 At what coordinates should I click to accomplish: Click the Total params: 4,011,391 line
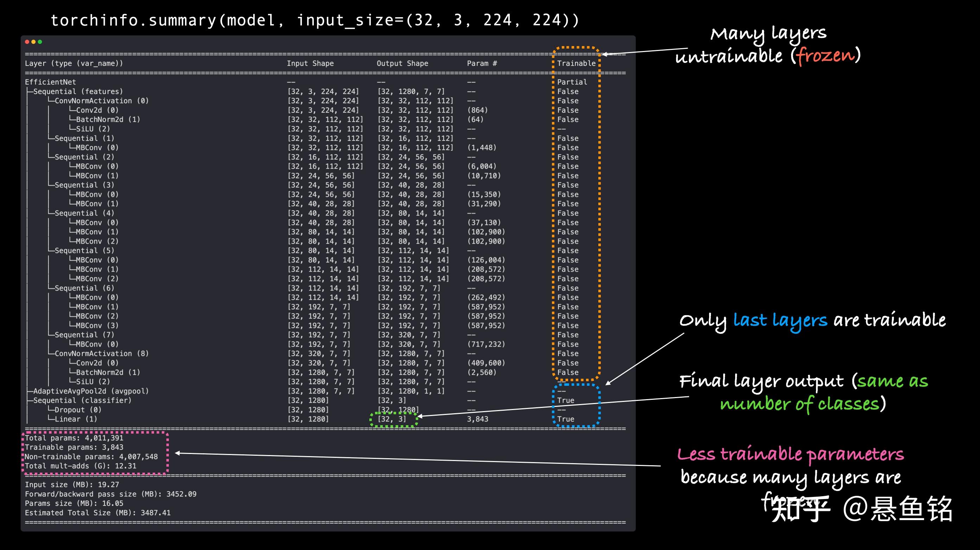[74, 438]
